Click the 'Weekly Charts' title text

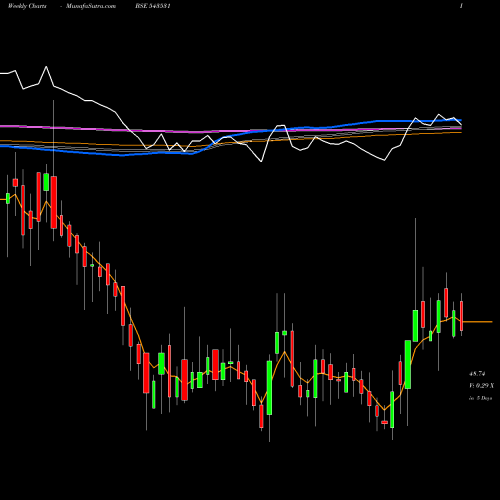[x=27, y=6]
